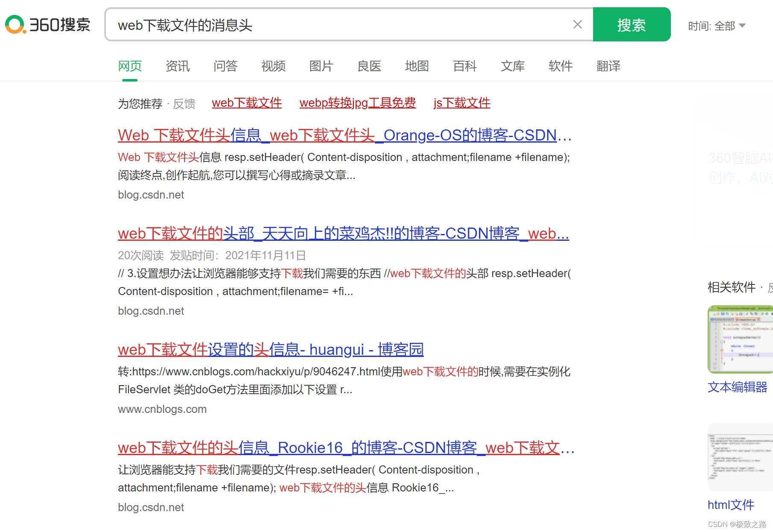The width and height of the screenshot is (773, 532).
Task: Select the 网页 tab
Action: point(130,66)
